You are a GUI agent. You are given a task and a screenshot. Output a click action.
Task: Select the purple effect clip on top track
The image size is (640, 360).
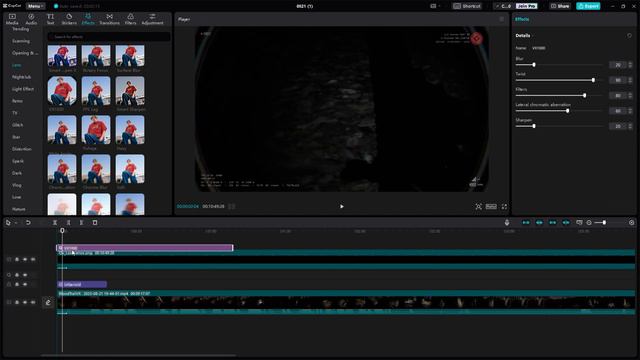(x=144, y=248)
